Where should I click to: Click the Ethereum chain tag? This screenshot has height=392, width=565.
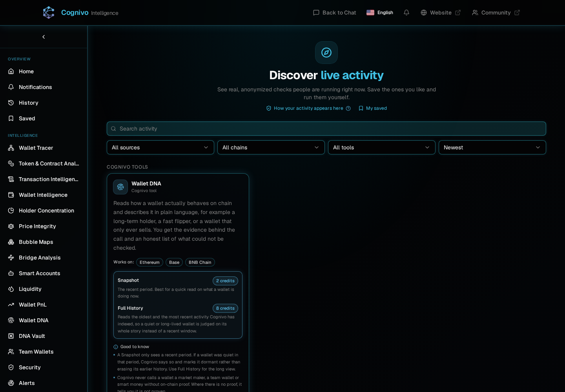point(149,262)
